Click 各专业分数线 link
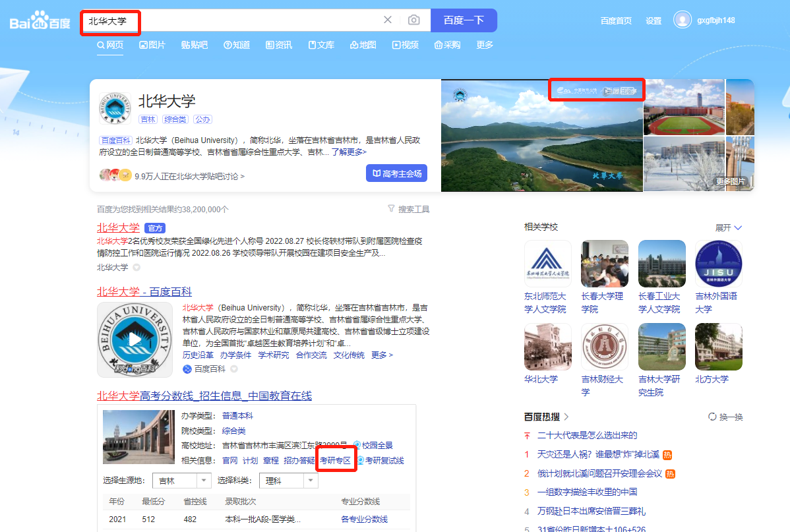Viewport: 790px width, 532px height. tap(364, 519)
